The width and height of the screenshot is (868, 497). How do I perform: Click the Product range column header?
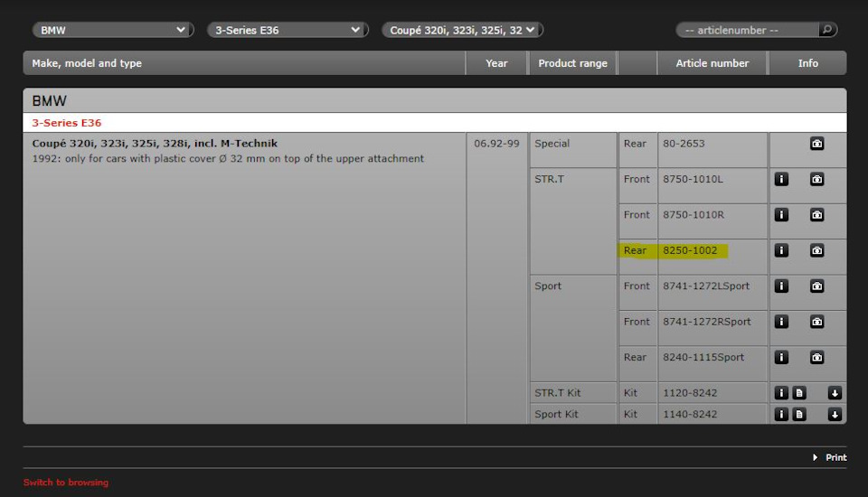[x=572, y=63]
